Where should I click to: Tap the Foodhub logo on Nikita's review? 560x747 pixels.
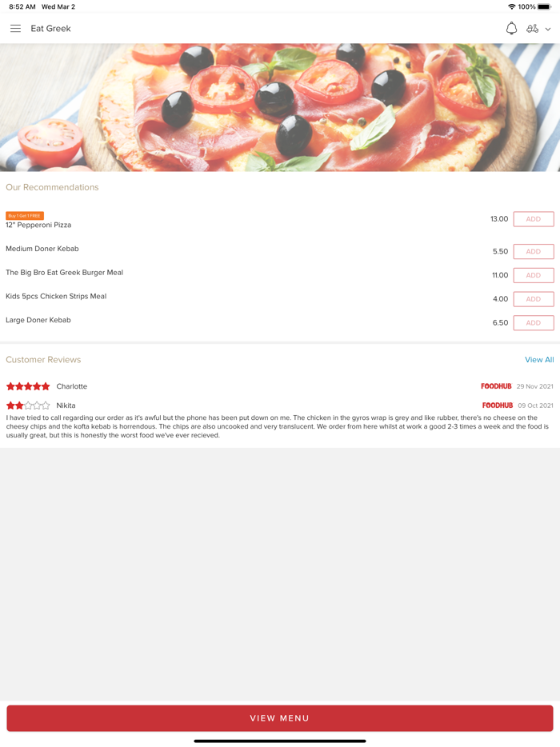[x=498, y=405]
